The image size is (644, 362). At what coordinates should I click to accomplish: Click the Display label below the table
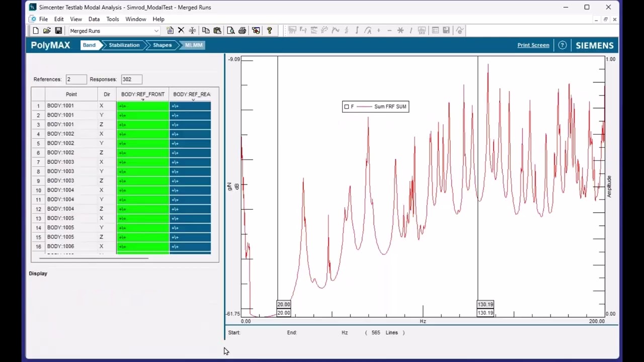[38, 274]
